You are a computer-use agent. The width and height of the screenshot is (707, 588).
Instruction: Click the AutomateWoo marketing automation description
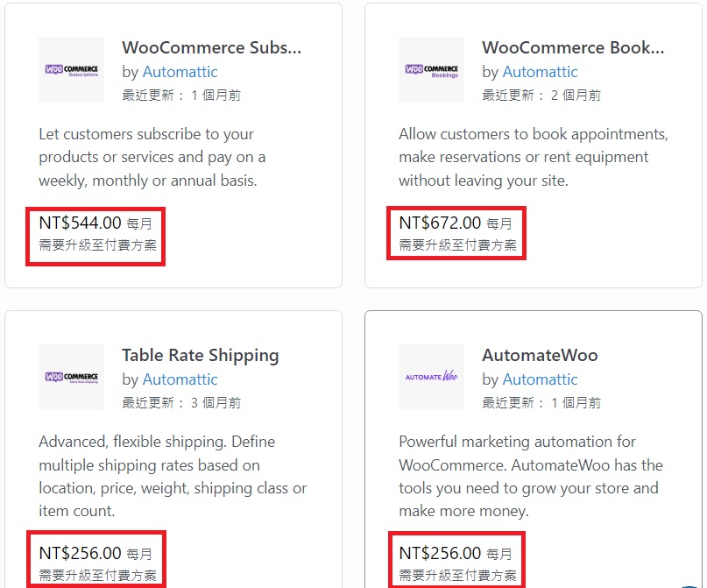pyautogui.click(x=531, y=476)
